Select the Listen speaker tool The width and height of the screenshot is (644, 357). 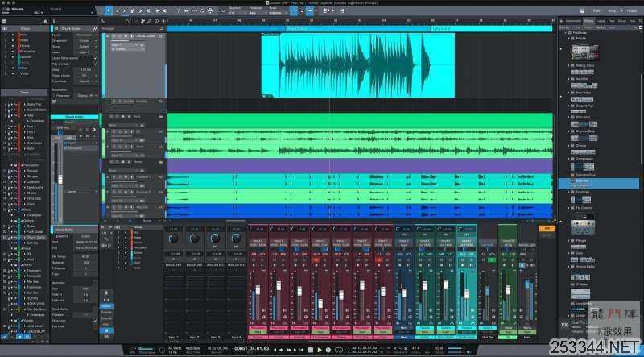165,10
